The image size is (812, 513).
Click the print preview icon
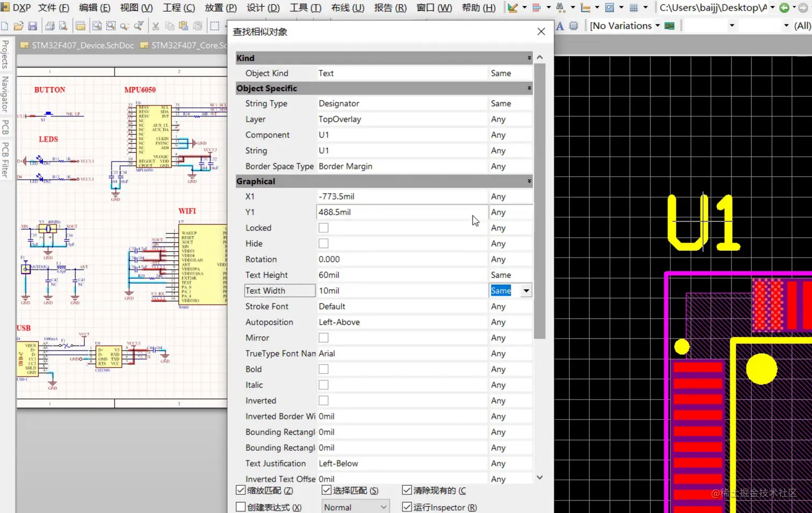pos(63,26)
